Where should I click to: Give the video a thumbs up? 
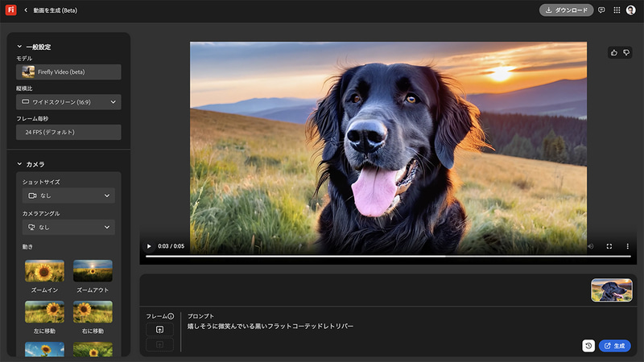614,52
